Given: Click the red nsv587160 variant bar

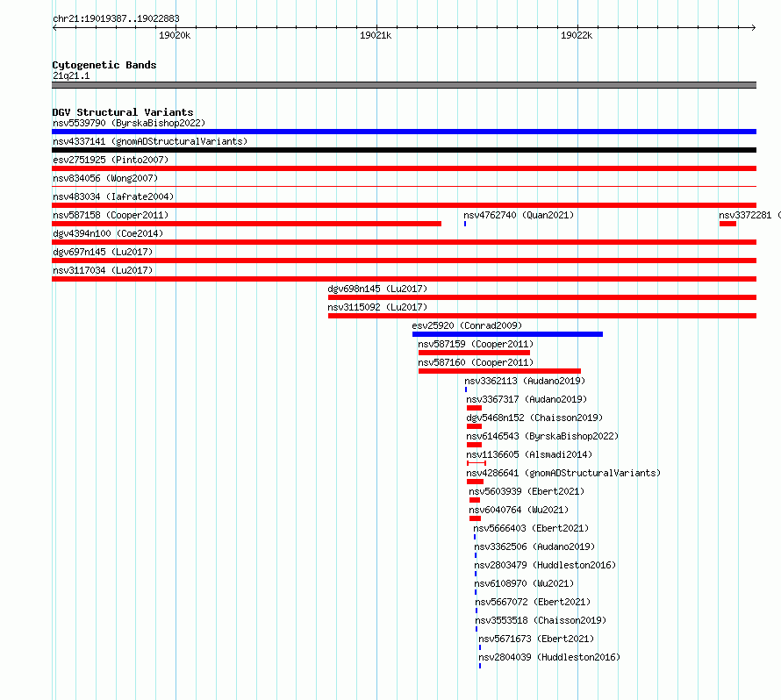Looking at the screenshot, I should 499,371.
